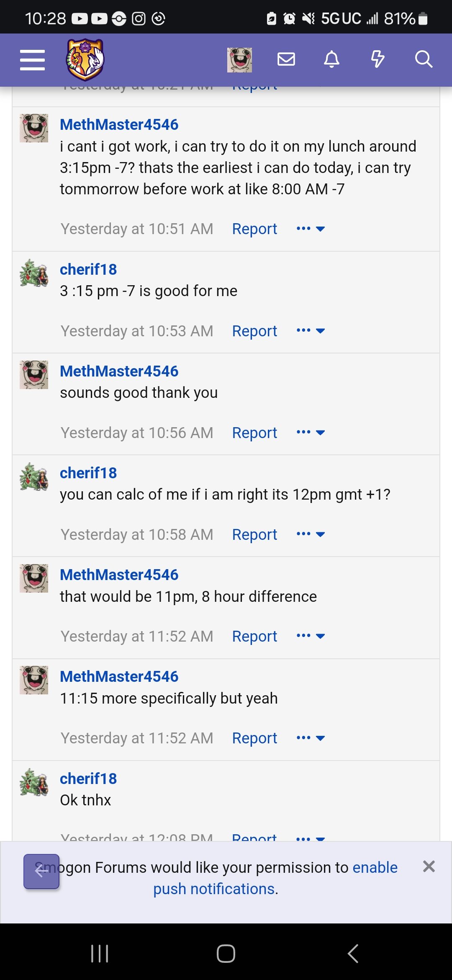Tap the purple back arrow button

(41, 871)
